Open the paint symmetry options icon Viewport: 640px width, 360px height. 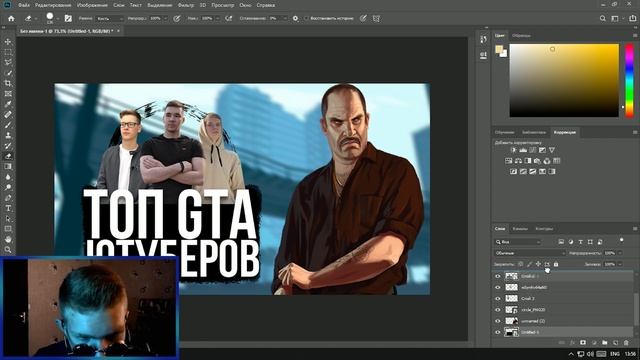pyautogui.click(x=376, y=18)
